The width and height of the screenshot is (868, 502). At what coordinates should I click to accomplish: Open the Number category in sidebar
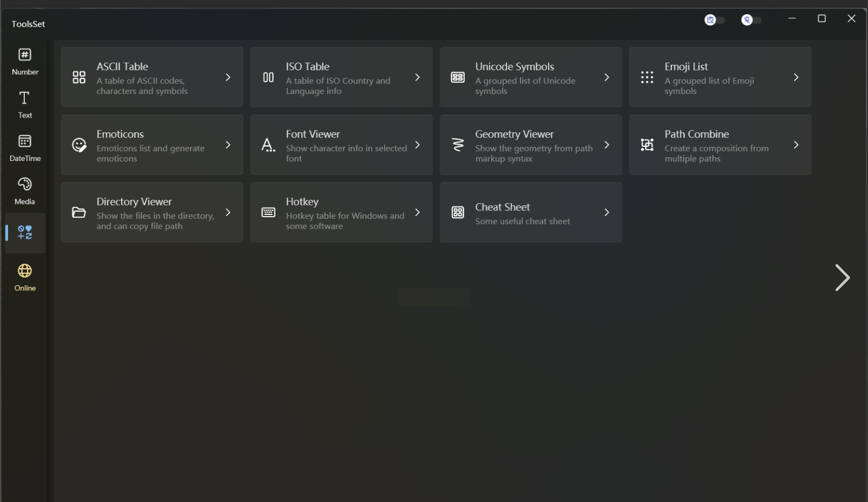(x=25, y=61)
